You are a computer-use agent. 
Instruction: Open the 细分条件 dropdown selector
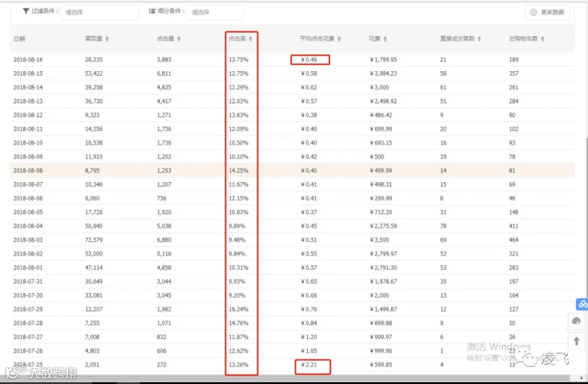(x=215, y=12)
